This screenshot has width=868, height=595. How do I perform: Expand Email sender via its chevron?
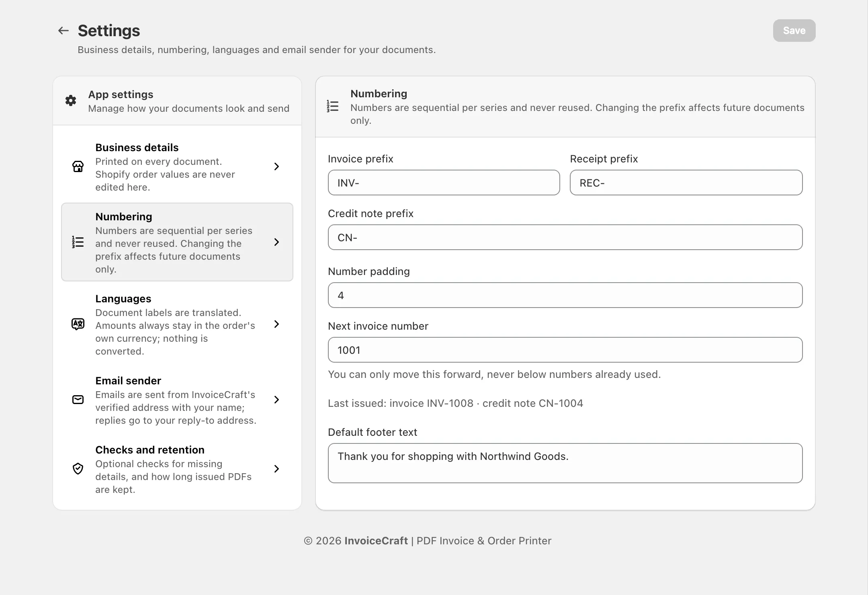point(276,400)
